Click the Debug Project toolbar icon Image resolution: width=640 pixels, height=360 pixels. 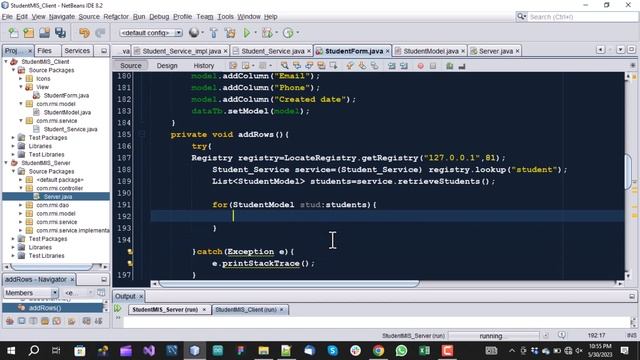point(267,33)
